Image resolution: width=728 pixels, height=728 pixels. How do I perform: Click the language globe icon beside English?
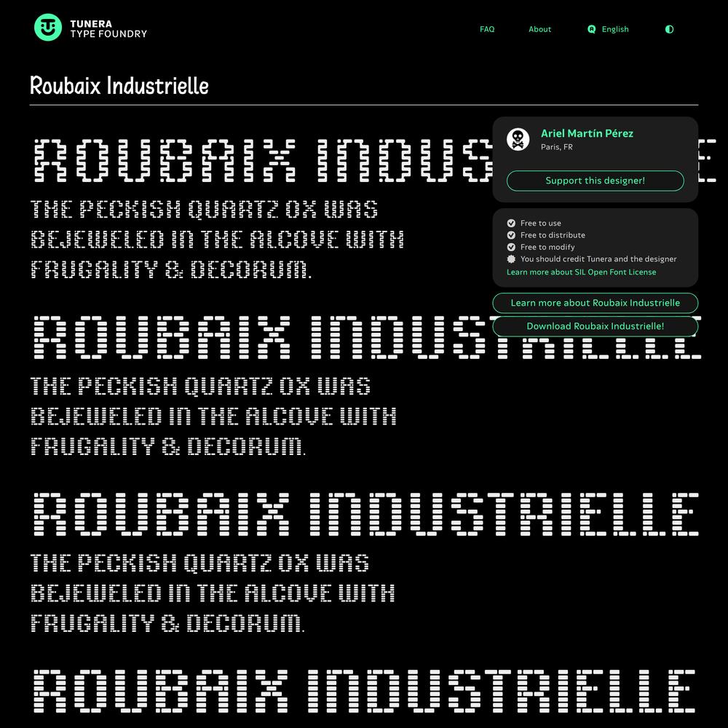591,29
